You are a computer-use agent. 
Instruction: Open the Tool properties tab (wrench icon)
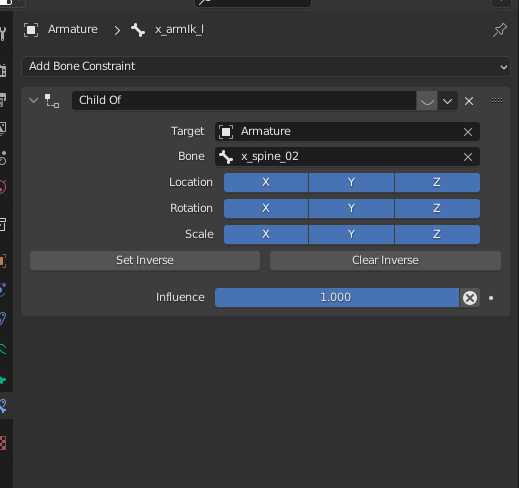click(x=3, y=34)
